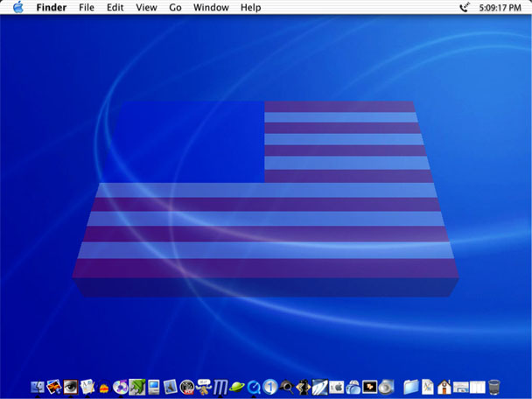
Task: Launch the green ringed planet icon
Action: (237, 387)
